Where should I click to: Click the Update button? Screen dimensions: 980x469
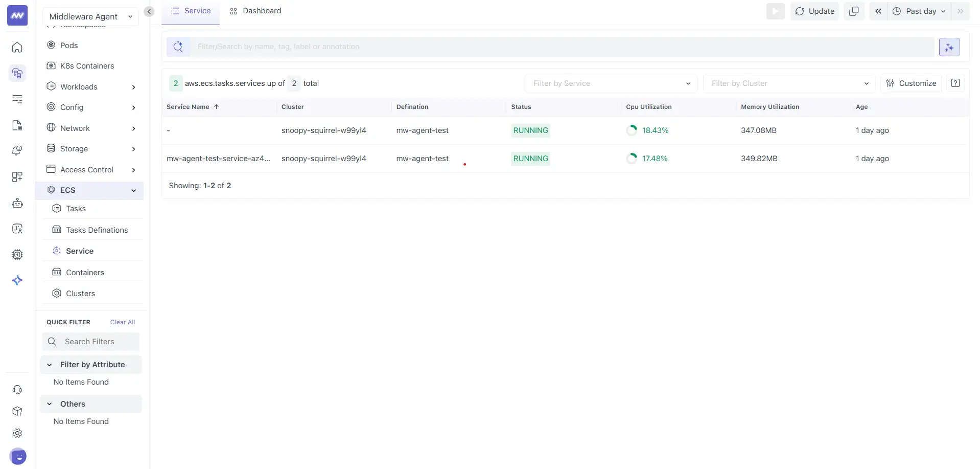pos(814,11)
